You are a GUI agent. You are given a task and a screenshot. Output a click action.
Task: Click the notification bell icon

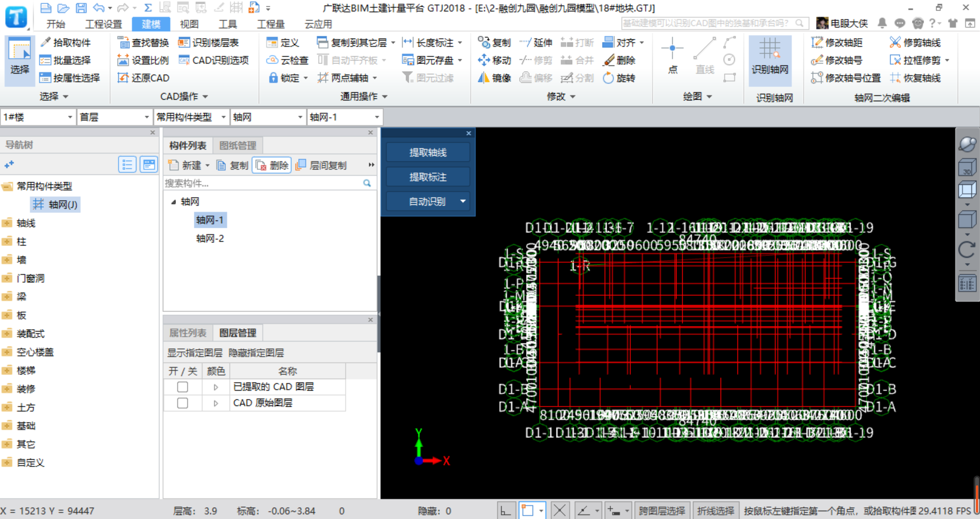(882, 23)
